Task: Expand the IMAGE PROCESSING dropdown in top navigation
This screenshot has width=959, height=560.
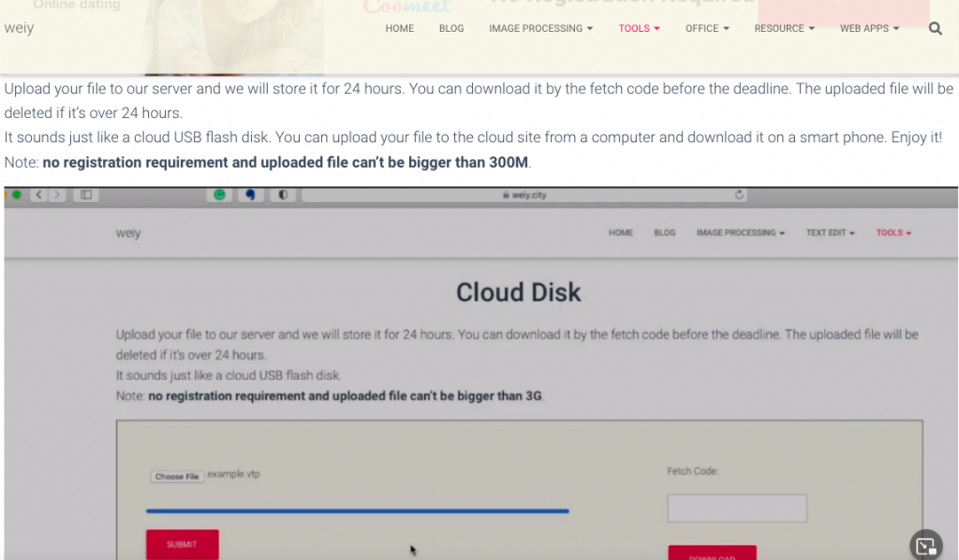Action: pyautogui.click(x=540, y=28)
